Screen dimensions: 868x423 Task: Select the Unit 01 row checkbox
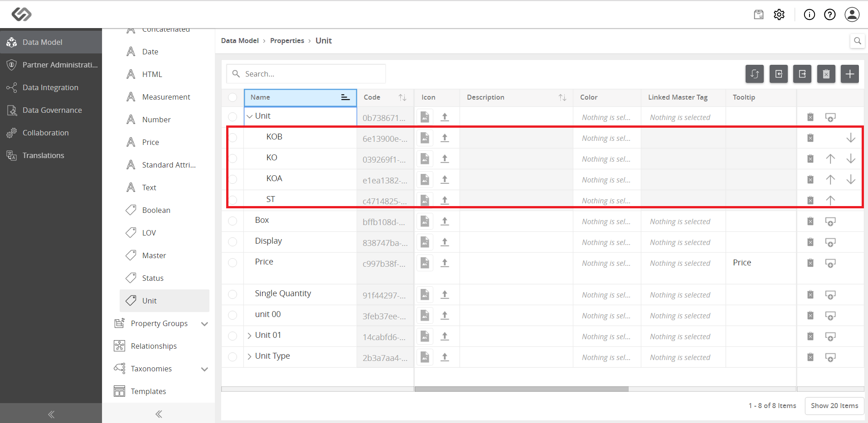pos(233,336)
